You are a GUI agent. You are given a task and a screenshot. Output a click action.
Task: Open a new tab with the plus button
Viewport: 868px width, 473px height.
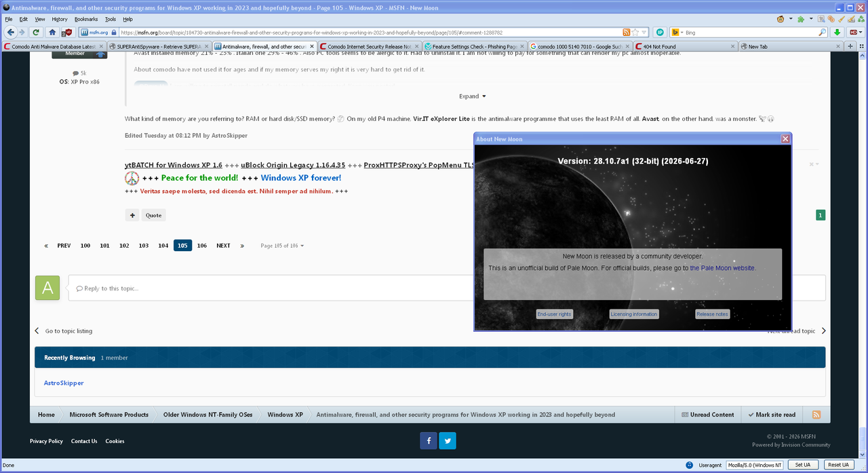pos(851,46)
